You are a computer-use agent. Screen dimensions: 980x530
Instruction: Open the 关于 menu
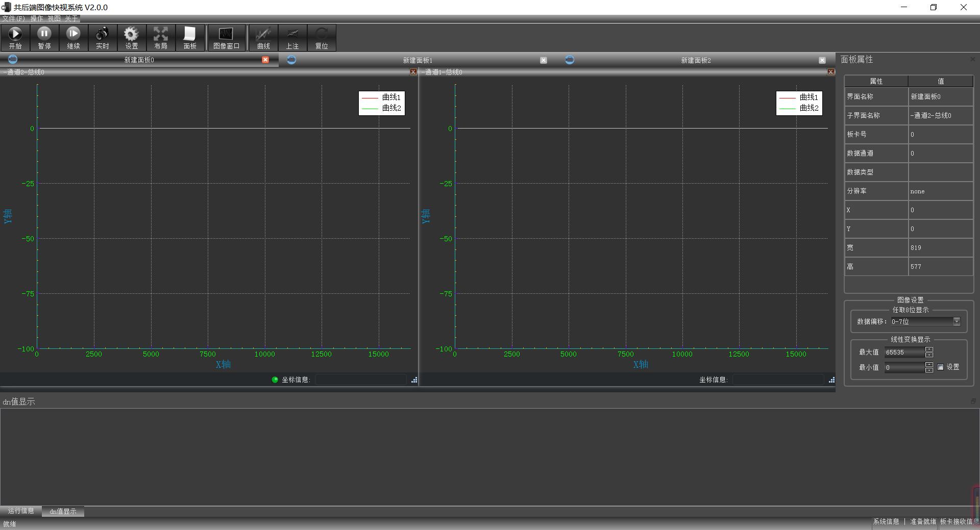click(x=71, y=18)
